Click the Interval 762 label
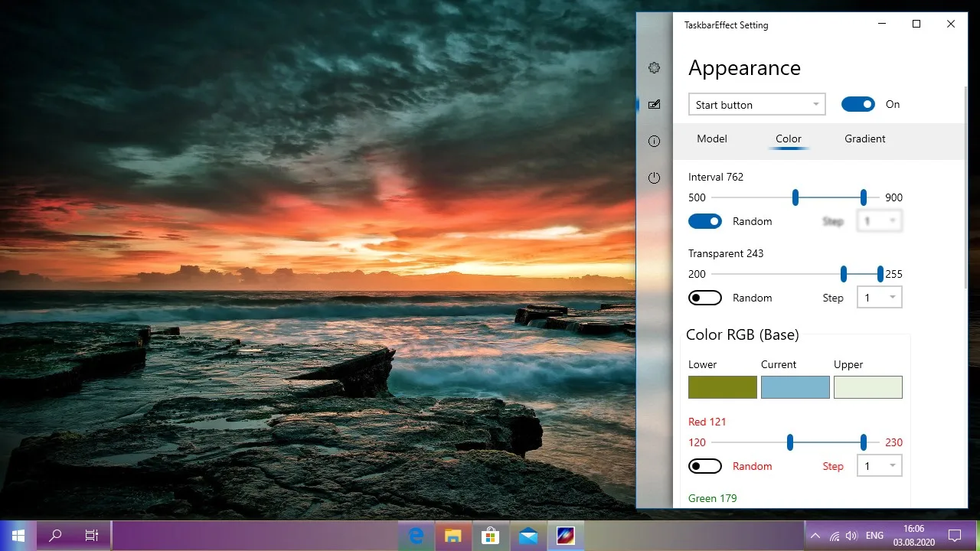980x551 pixels. (x=716, y=177)
